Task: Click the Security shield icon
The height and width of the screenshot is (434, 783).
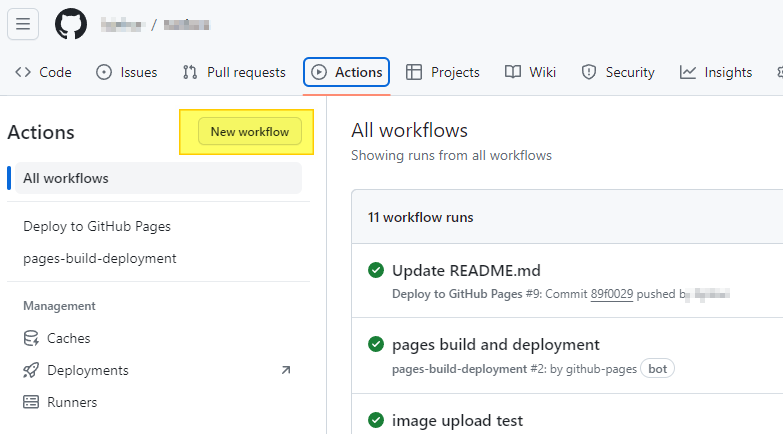Action: pyautogui.click(x=589, y=72)
